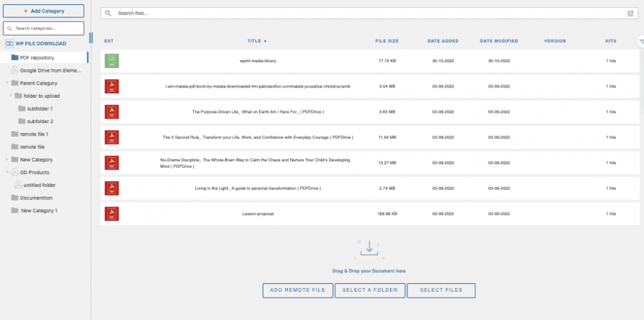Click the Google Drive category icon
The width and height of the screenshot is (644, 320).
[x=14, y=70]
